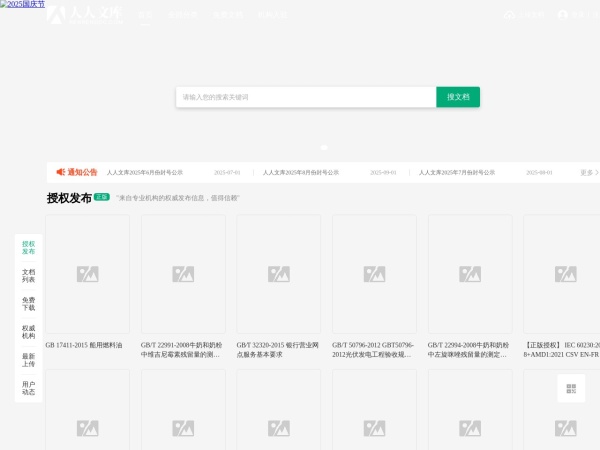
Task: Click the search keyword input field
Action: [x=306, y=97]
